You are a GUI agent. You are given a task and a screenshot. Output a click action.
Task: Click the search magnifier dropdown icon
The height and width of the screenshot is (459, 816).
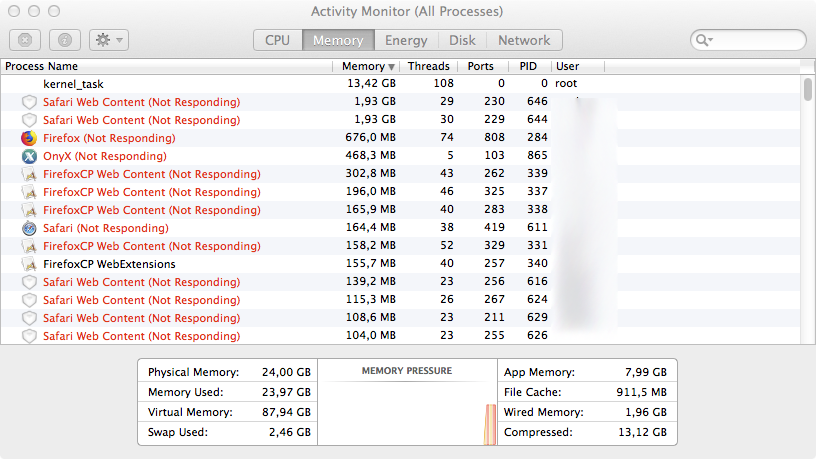coord(704,40)
